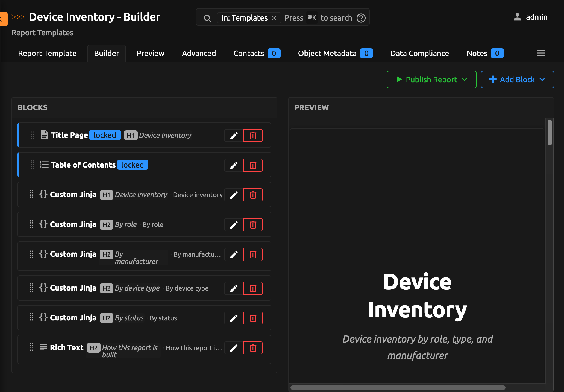Open the hamburger menu beside Notes tab
Screen dimensions: 564x392
541,53
